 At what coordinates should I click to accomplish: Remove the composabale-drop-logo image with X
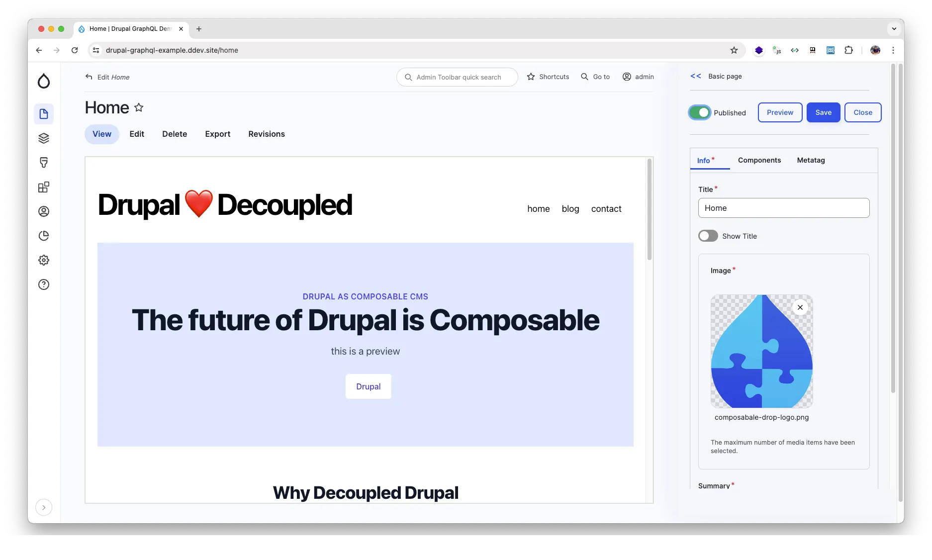coord(800,307)
